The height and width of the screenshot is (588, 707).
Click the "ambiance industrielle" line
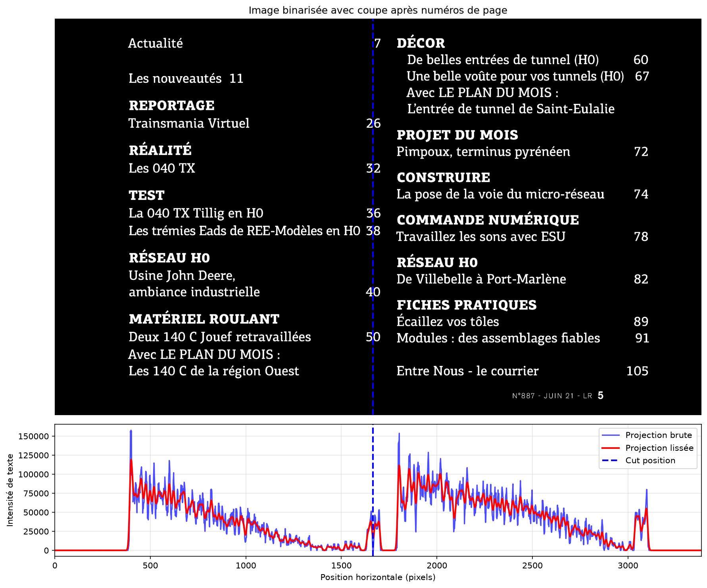click(194, 292)
